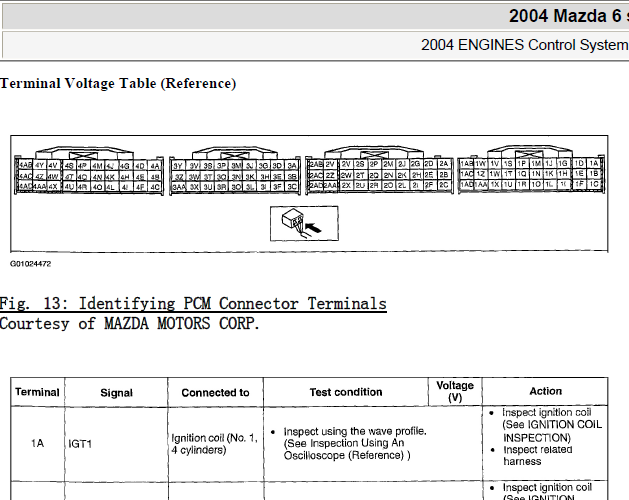Click terminal 1AD in connector diagram
The image size is (629, 500).
[467, 184]
